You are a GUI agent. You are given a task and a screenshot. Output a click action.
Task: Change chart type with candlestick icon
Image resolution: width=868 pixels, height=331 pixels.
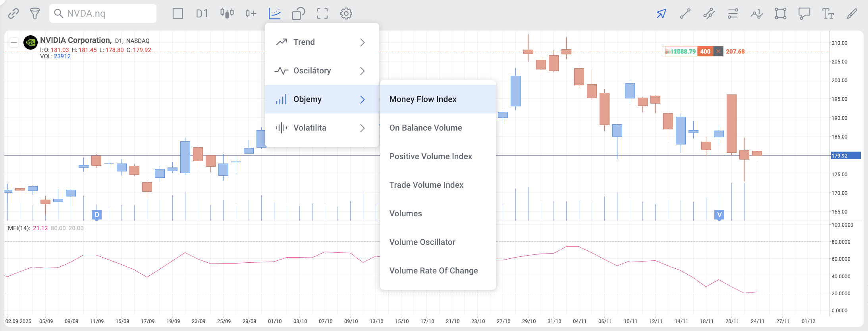[227, 13]
